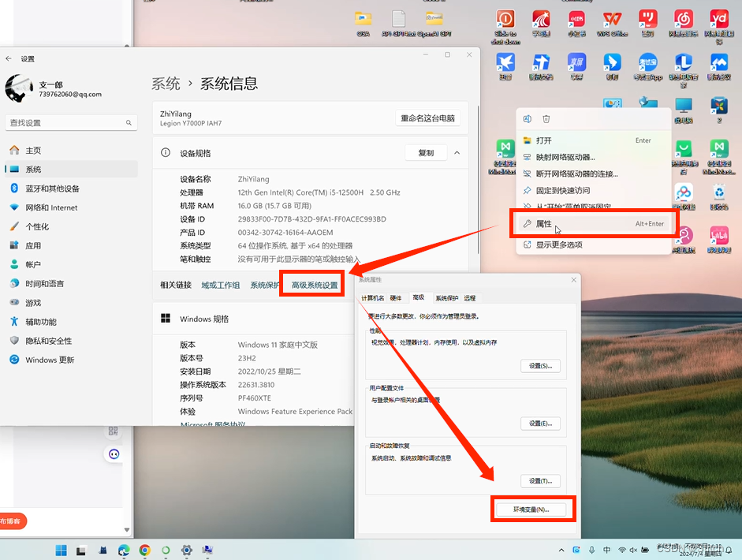The height and width of the screenshot is (560, 742).
Task: Switch input method using the 中 tray indicator
Action: pos(606,550)
